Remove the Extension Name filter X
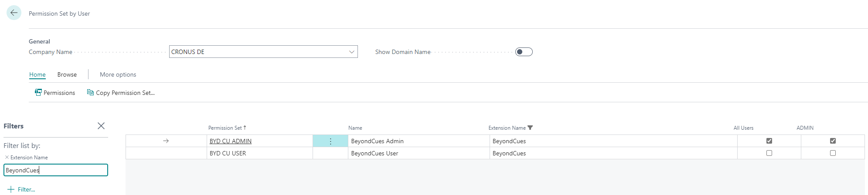The image size is (868, 195). pyautogui.click(x=7, y=158)
